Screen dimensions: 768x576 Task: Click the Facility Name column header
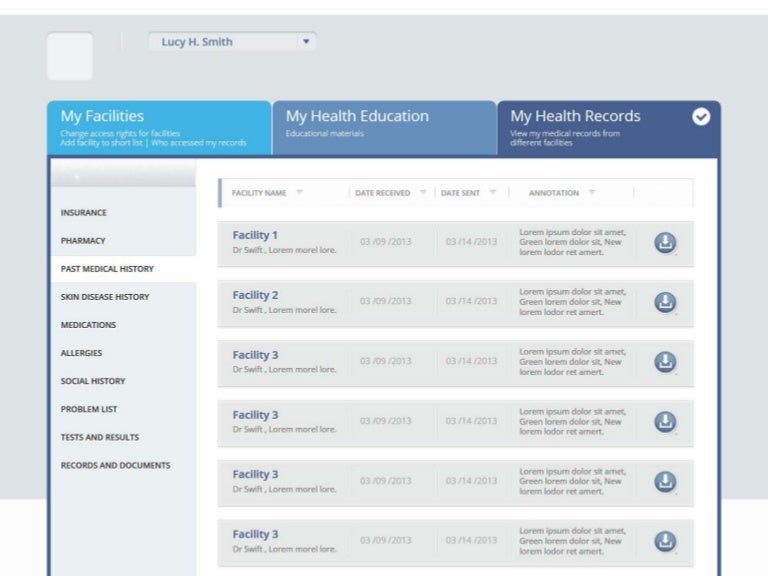(x=259, y=193)
